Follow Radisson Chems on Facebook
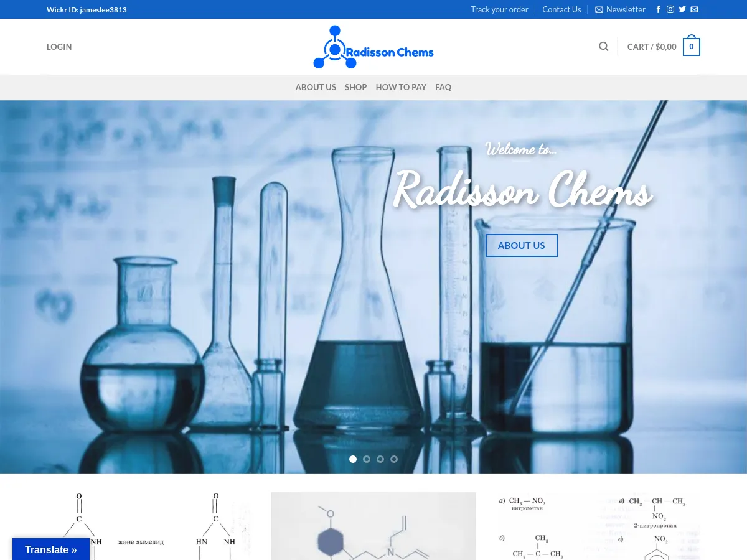Image resolution: width=747 pixels, height=560 pixels. [x=658, y=9]
